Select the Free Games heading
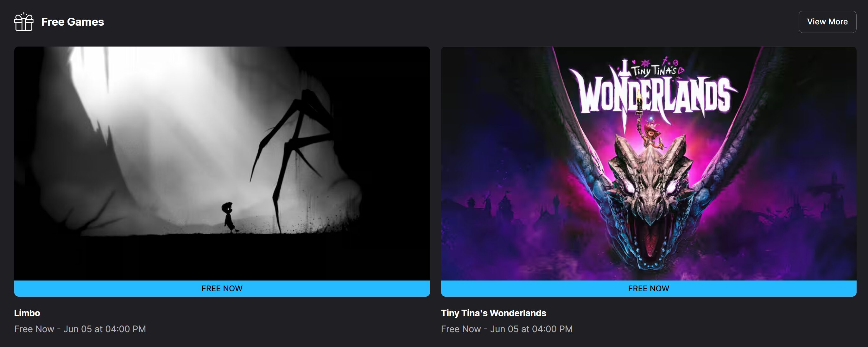868x347 pixels. pos(73,22)
